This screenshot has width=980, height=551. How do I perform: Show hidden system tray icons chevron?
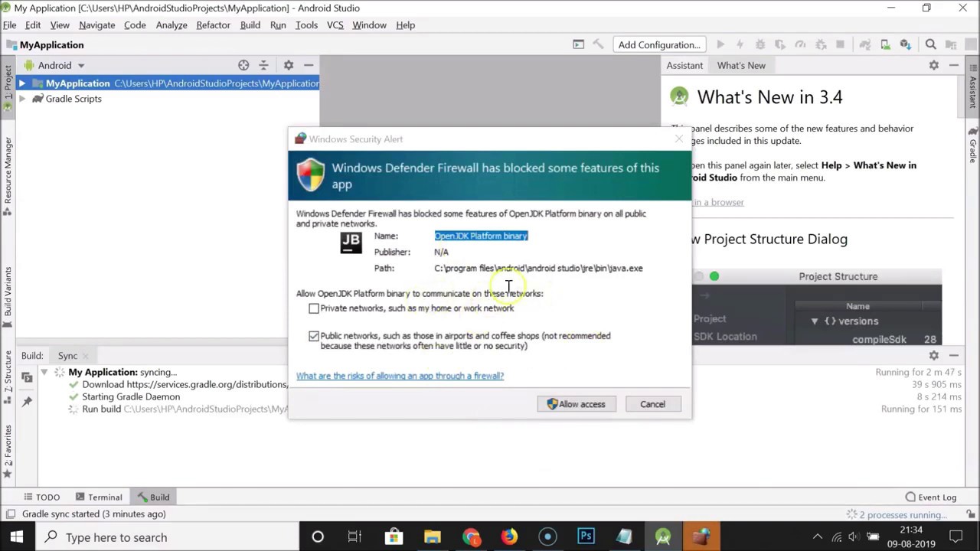pos(818,537)
